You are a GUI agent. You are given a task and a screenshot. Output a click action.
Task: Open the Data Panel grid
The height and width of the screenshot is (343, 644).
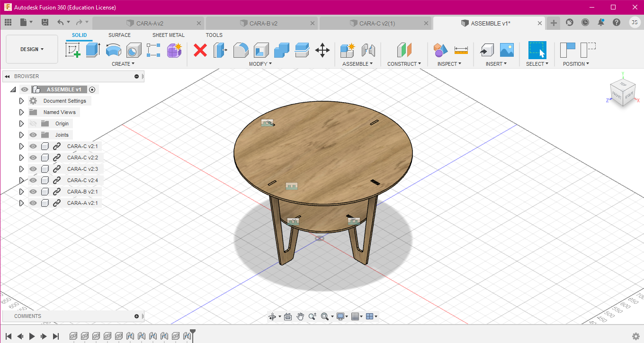[8, 22]
